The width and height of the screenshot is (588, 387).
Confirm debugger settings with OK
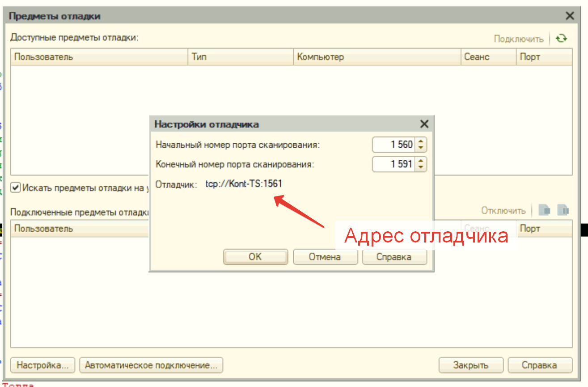pyautogui.click(x=255, y=257)
